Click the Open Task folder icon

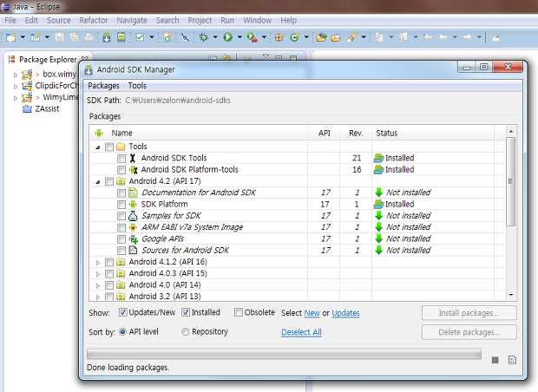(336, 37)
